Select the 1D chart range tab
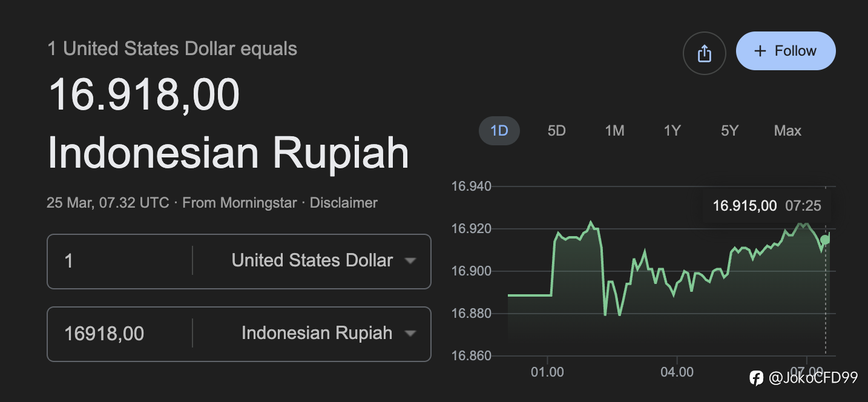Screen dimensions: 868x402 pyautogui.click(x=499, y=131)
